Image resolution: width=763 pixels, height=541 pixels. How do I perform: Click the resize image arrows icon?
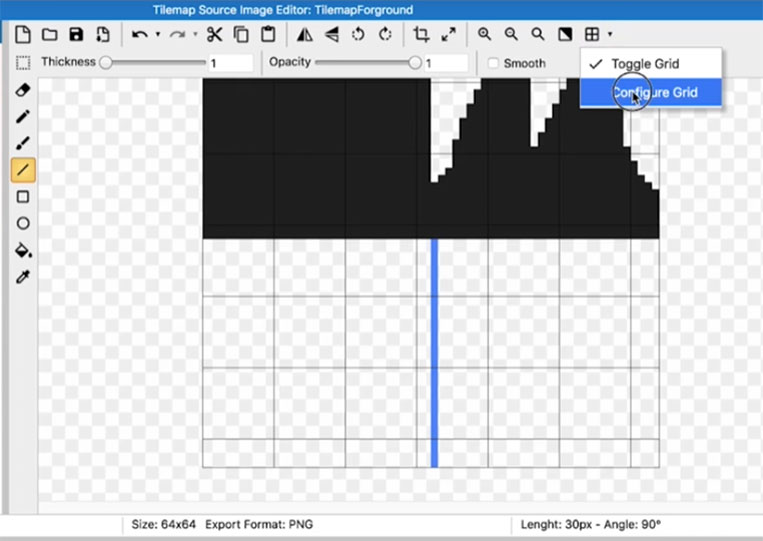[448, 35]
